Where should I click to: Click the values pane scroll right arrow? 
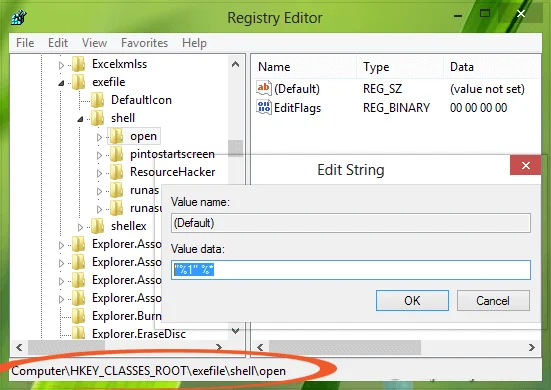point(532,347)
